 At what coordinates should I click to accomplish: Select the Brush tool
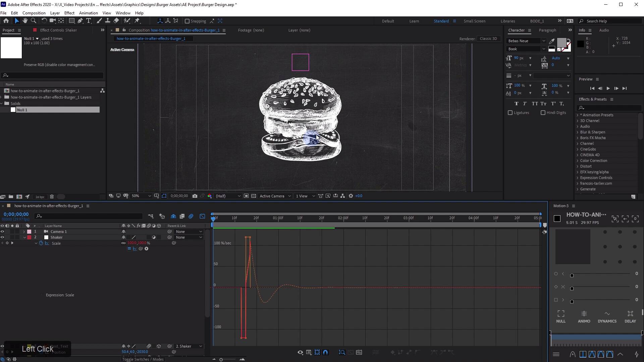coord(99,21)
